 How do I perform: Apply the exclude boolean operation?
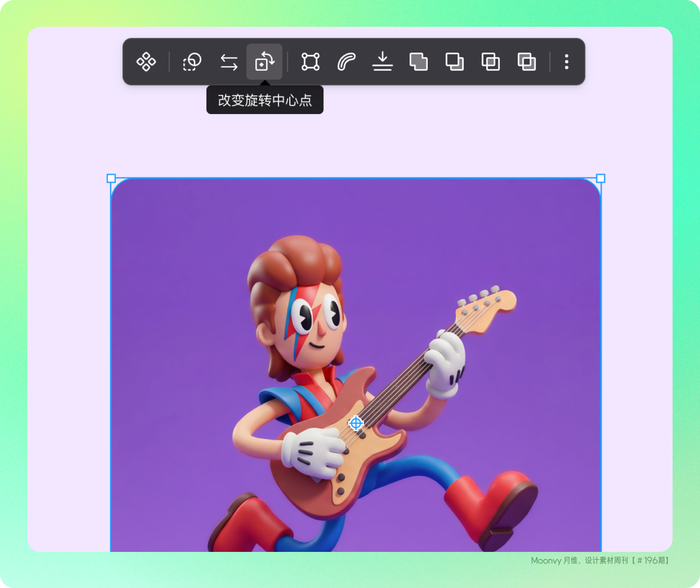527,62
